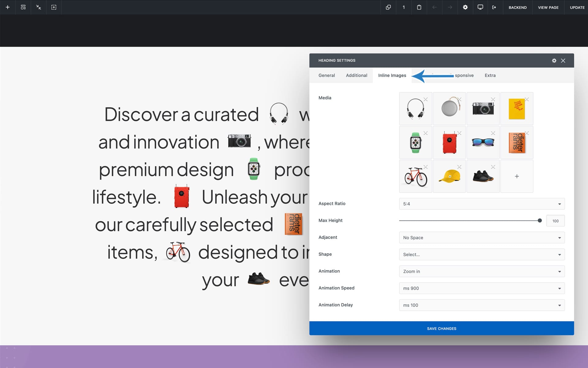This screenshot has width=588, height=368.
Task: Switch to the Extra tab
Action: [x=490, y=75]
